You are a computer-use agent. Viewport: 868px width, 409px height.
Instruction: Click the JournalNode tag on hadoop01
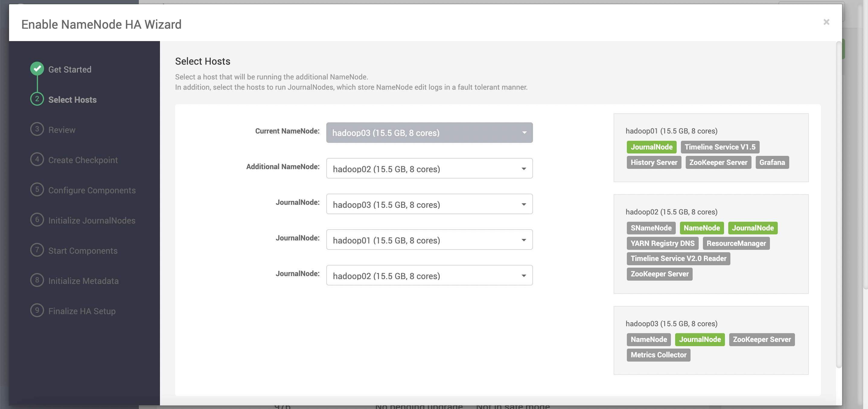click(651, 147)
